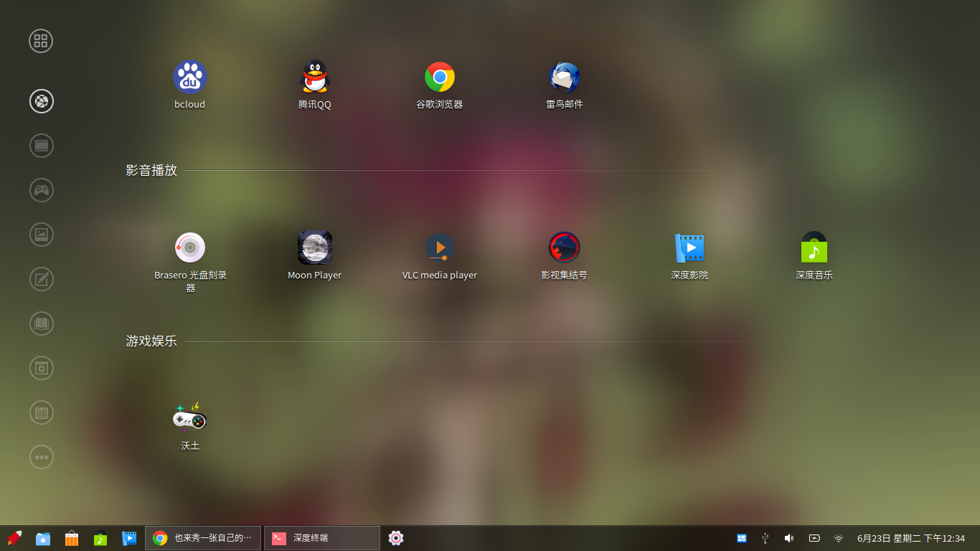Open the USB device tray icon
The image size is (980, 551).
[765, 538]
